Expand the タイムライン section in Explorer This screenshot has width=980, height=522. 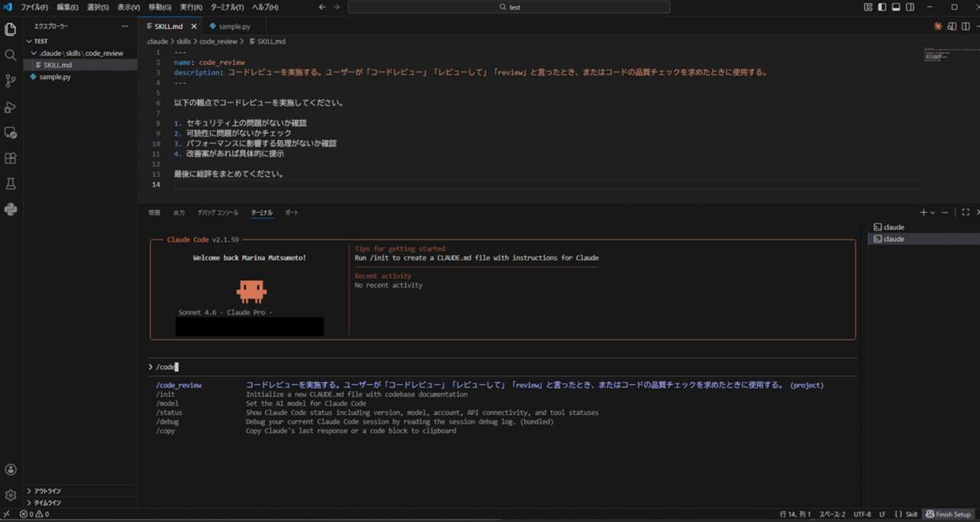[x=47, y=502]
